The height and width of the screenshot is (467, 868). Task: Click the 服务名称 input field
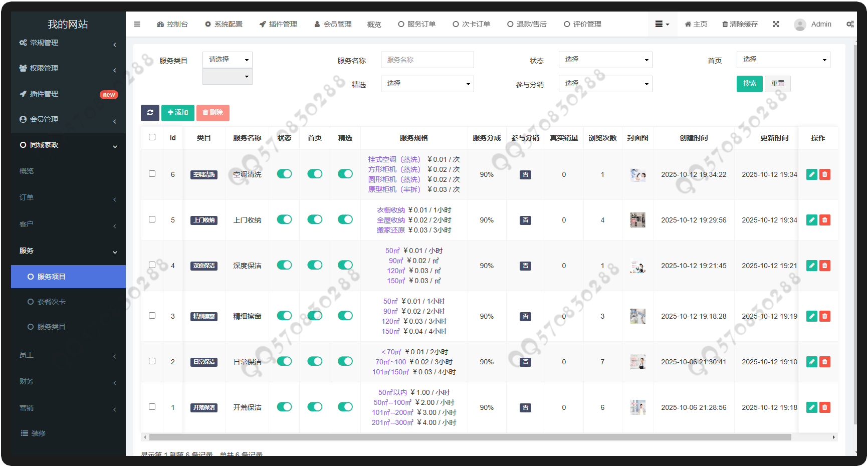[x=427, y=60]
